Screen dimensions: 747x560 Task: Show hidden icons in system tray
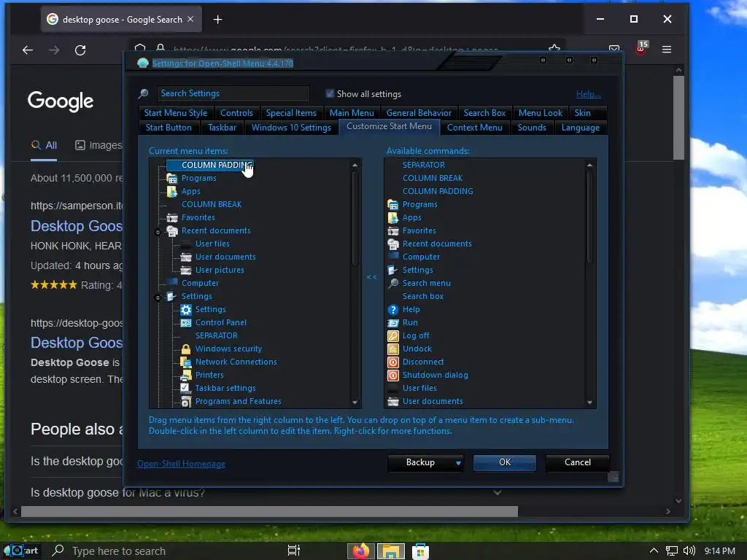click(654, 551)
